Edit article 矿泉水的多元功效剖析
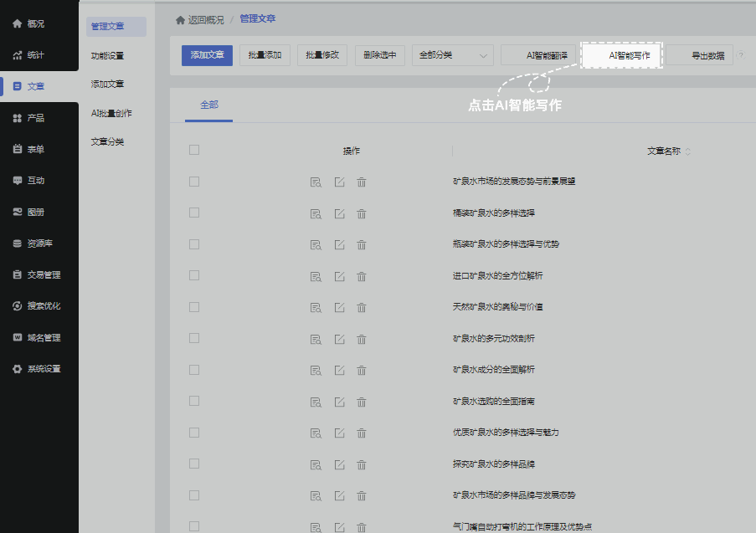 pos(339,339)
